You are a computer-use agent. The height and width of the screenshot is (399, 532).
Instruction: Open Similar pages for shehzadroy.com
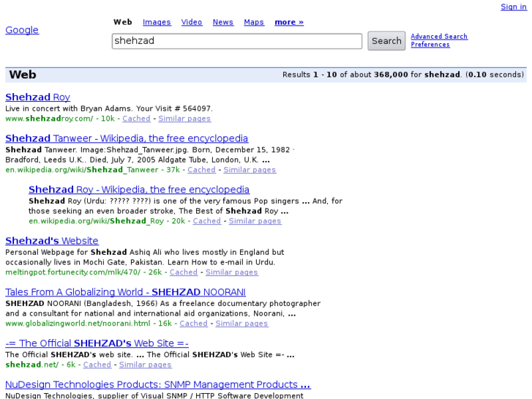coord(184,119)
